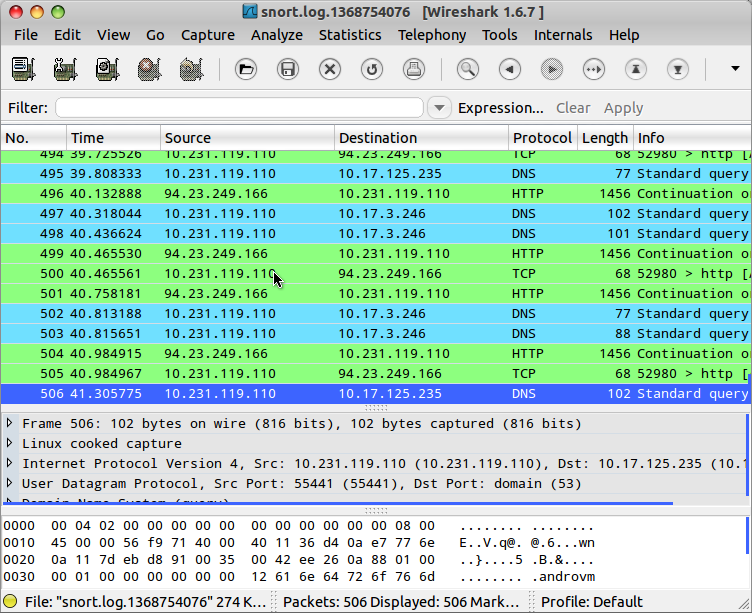Open the Edit menu
Screen dimensions: 752x613
coord(67,35)
